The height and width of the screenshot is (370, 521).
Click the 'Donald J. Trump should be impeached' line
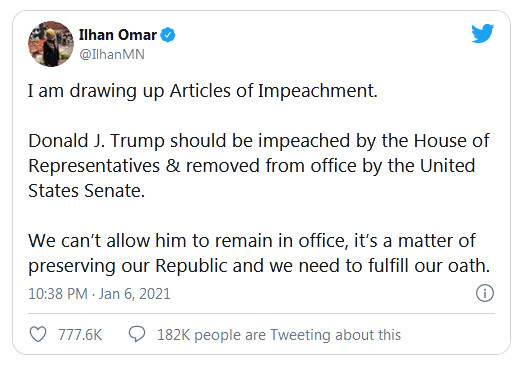259,141
